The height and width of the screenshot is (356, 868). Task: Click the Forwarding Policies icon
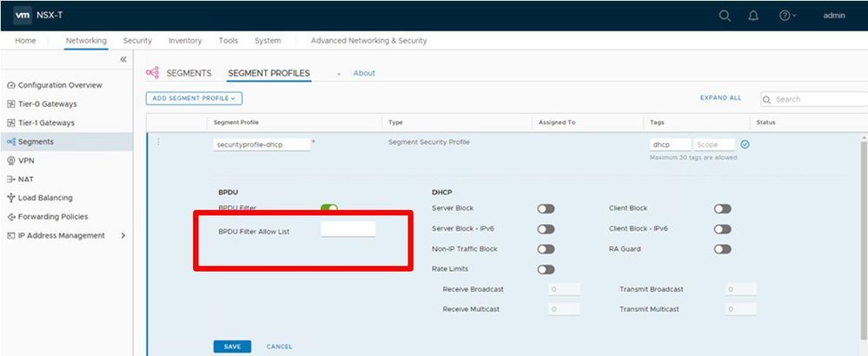point(10,217)
